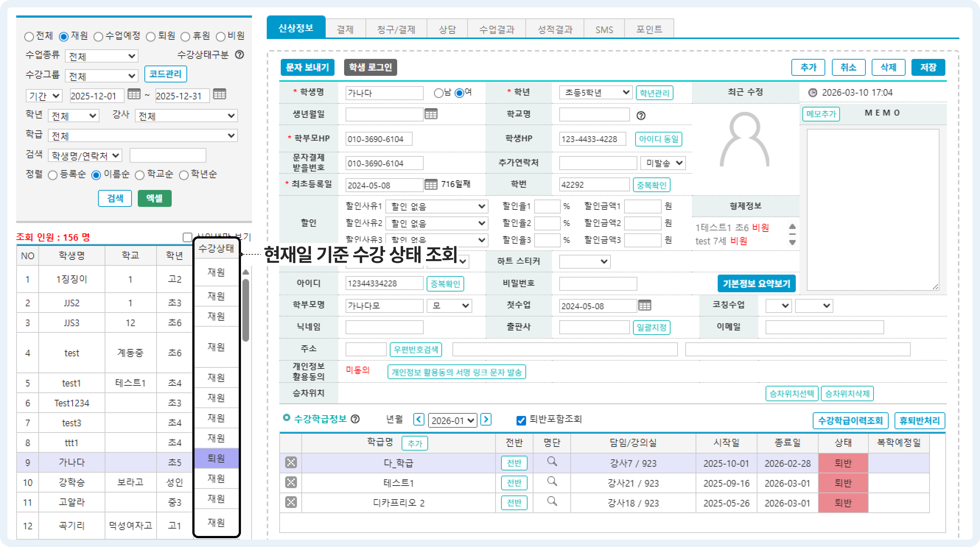This screenshot has height=547, width=980.
Task: Open the birthdate calendar icon
Action: (431, 114)
